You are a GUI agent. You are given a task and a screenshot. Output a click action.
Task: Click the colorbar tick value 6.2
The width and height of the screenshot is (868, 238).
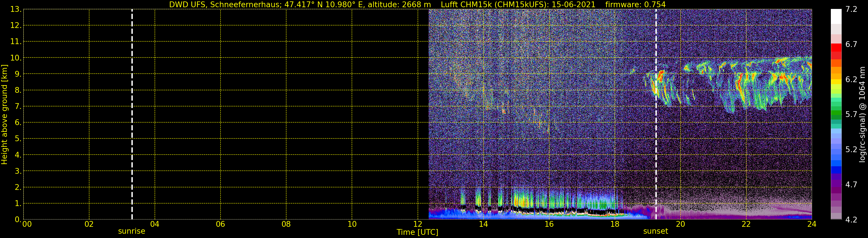(851, 79)
